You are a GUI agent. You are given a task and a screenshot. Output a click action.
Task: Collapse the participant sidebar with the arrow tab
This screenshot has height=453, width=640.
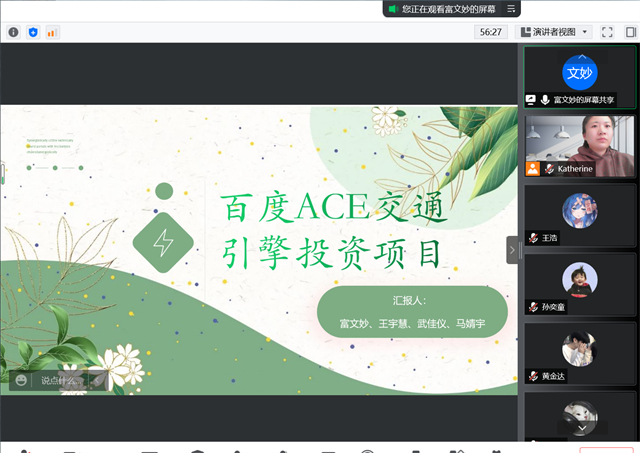512,250
